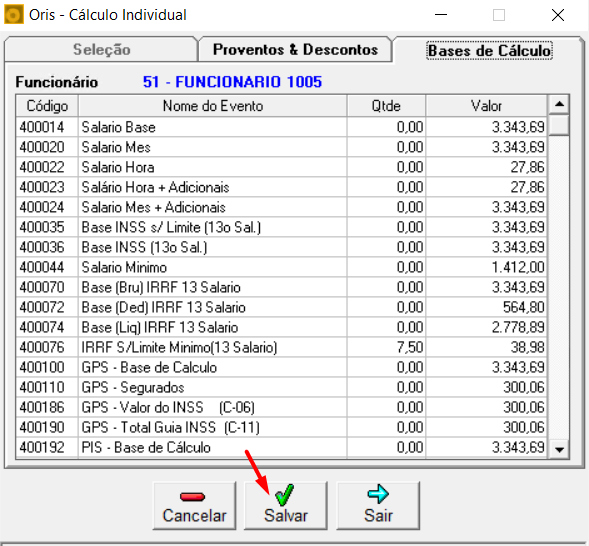This screenshot has height=546, width=589.
Task: Select IRRF S/Limite Minimo(13 Salario) row
Action: click(x=282, y=347)
